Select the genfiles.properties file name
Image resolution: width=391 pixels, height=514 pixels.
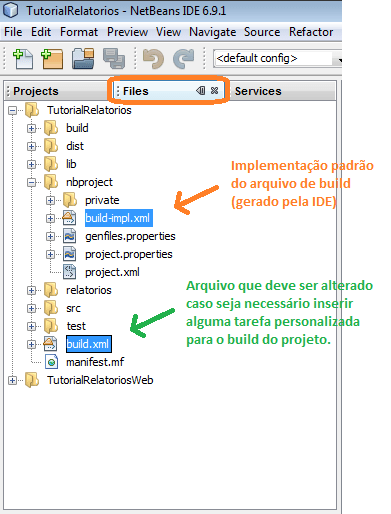(x=130, y=236)
